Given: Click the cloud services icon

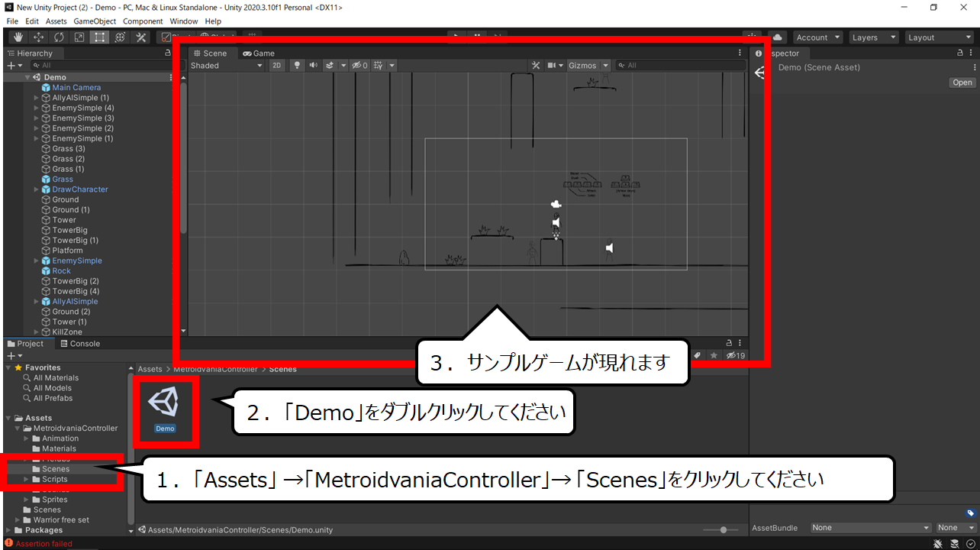Looking at the screenshot, I should tap(777, 37).
